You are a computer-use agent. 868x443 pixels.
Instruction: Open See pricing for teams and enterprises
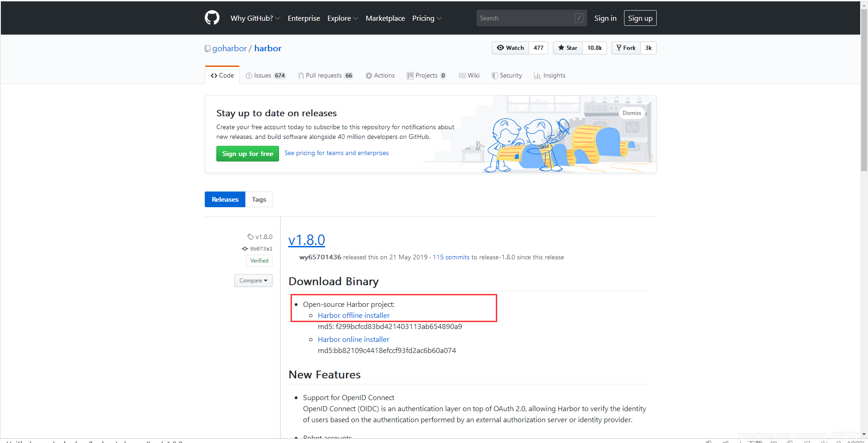tap(337, 153)
